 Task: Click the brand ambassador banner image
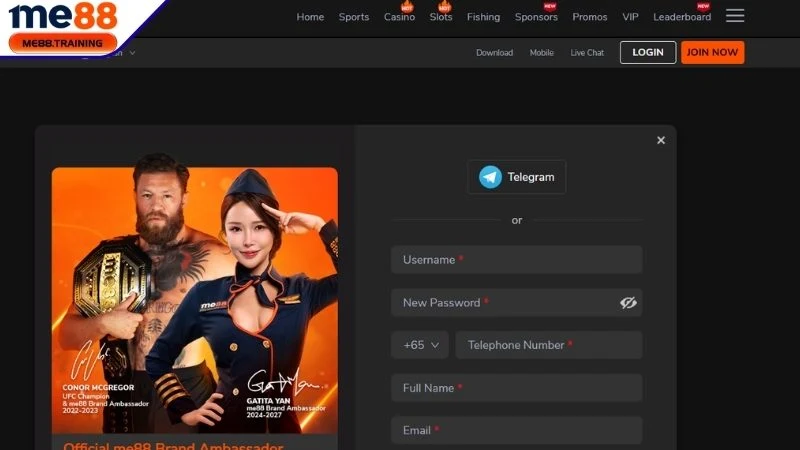[x=195, y=300]
